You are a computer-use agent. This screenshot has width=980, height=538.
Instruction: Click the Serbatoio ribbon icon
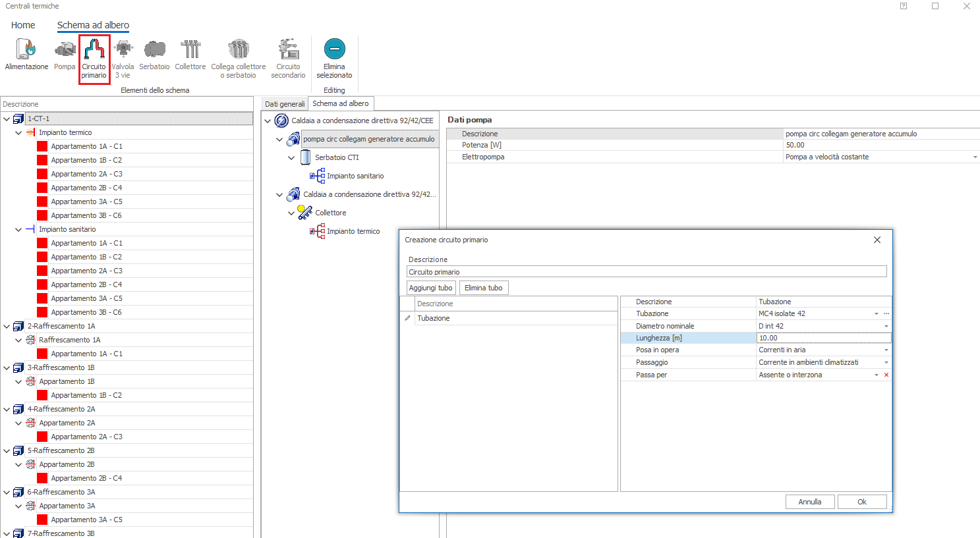coord(154,57)
